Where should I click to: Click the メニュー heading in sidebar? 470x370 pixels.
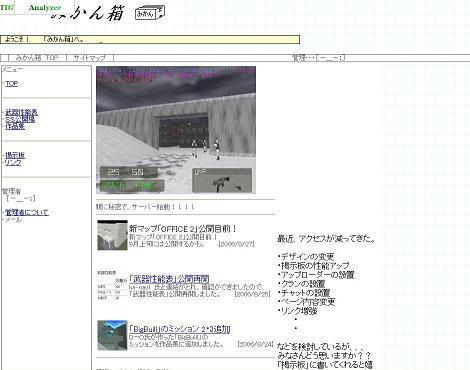click(13, 69)
